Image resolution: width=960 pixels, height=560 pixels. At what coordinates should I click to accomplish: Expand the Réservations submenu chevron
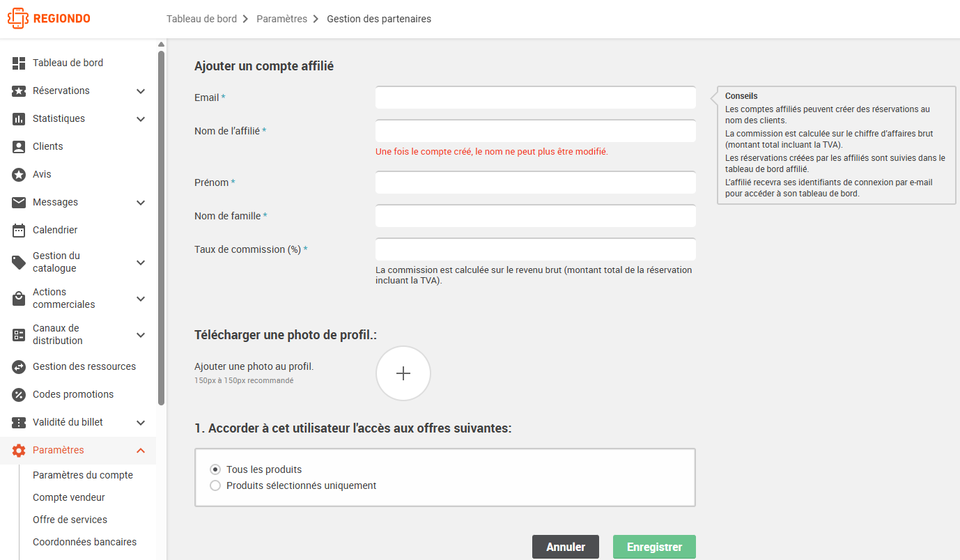(x=141, y=91)
